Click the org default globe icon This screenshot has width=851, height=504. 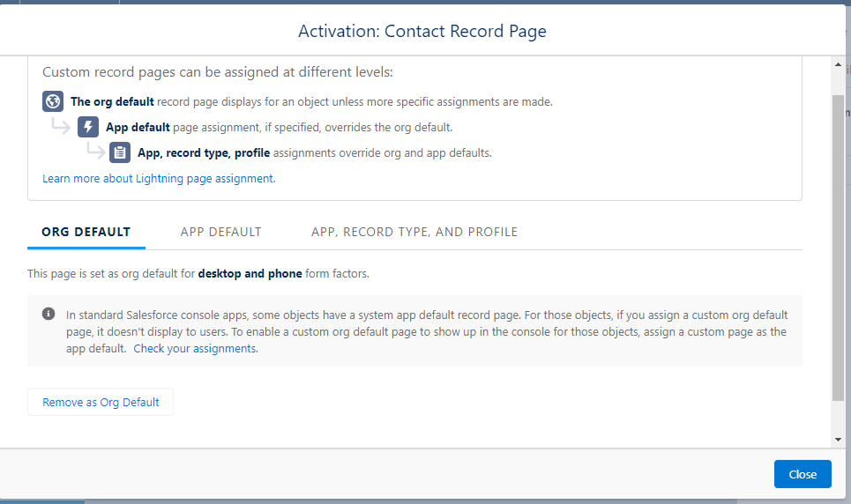pos(53,101)
